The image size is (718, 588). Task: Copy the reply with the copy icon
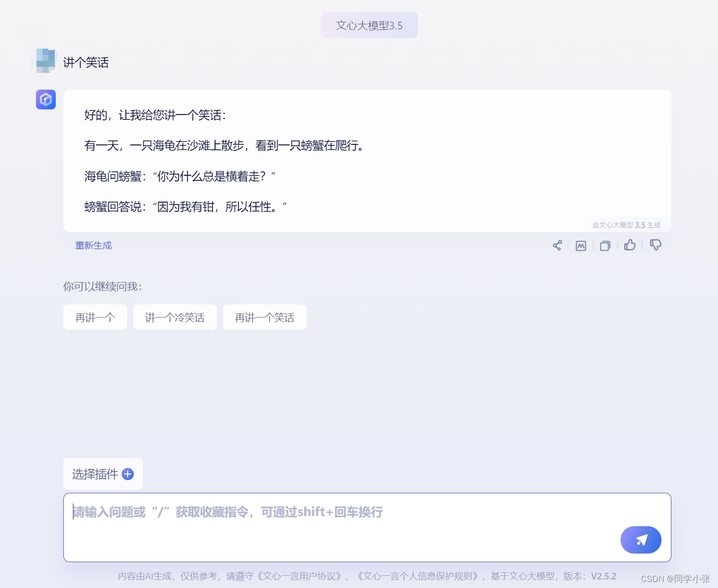[x=605, y=246]
